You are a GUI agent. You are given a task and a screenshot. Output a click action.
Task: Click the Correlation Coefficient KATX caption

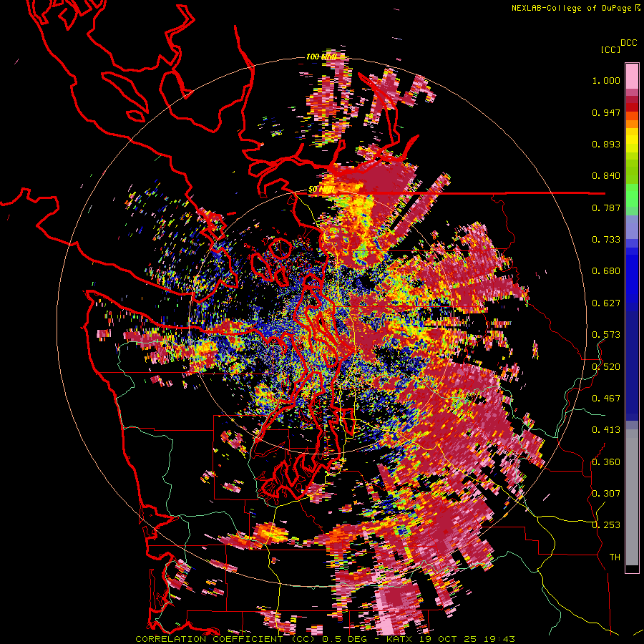pos(325,639)
